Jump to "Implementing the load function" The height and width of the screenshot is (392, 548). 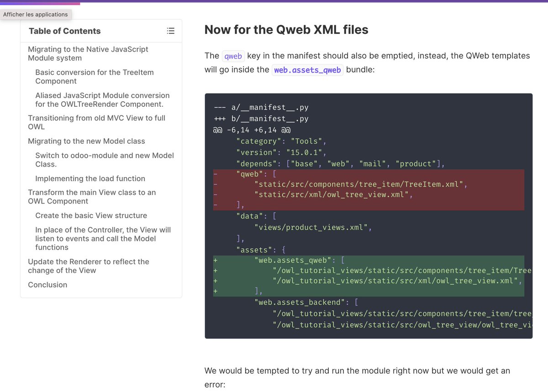click(90, 178)
